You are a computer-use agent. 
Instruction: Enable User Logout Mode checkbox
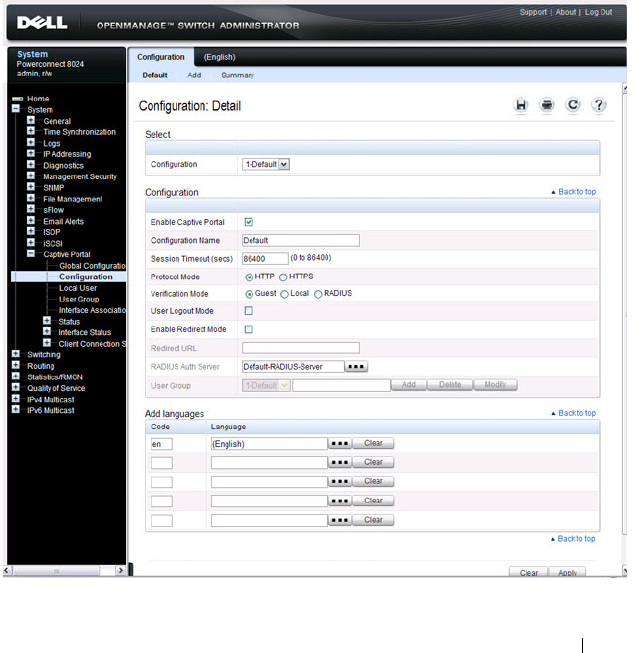(x=249, y=311)
